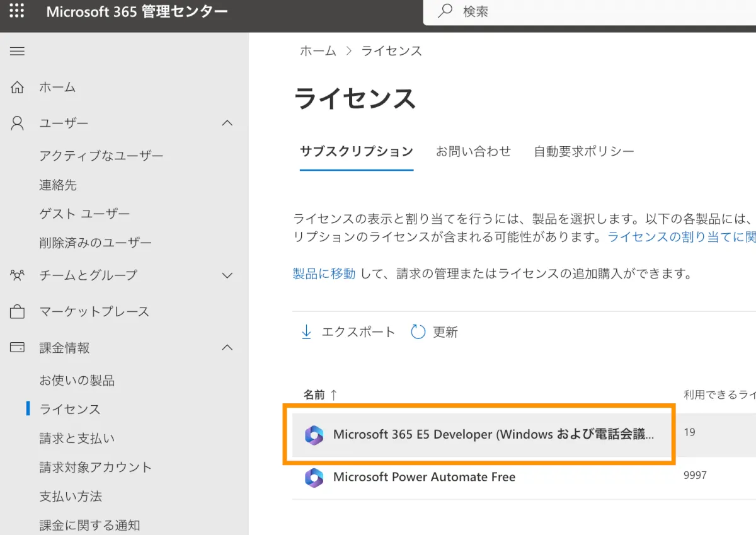756x535 pixels.
Task: Click the Users person icon in sidebar
Action: coord(18,124)
